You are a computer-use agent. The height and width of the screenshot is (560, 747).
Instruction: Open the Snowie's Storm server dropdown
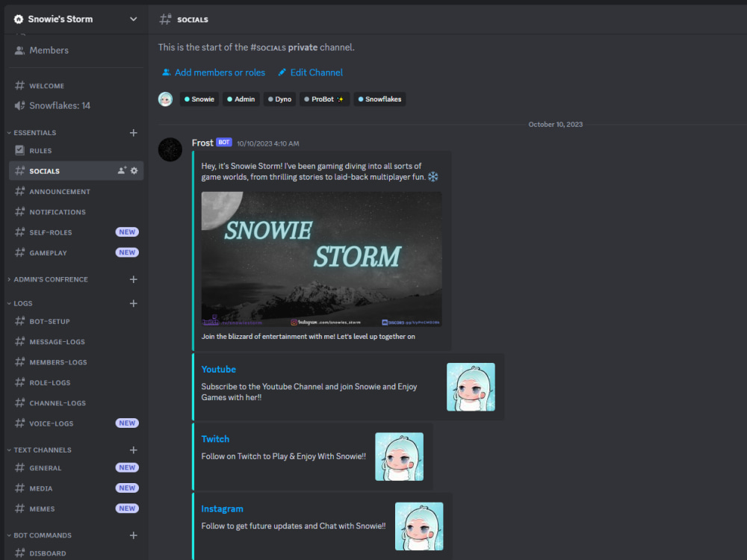coord(132,19)
